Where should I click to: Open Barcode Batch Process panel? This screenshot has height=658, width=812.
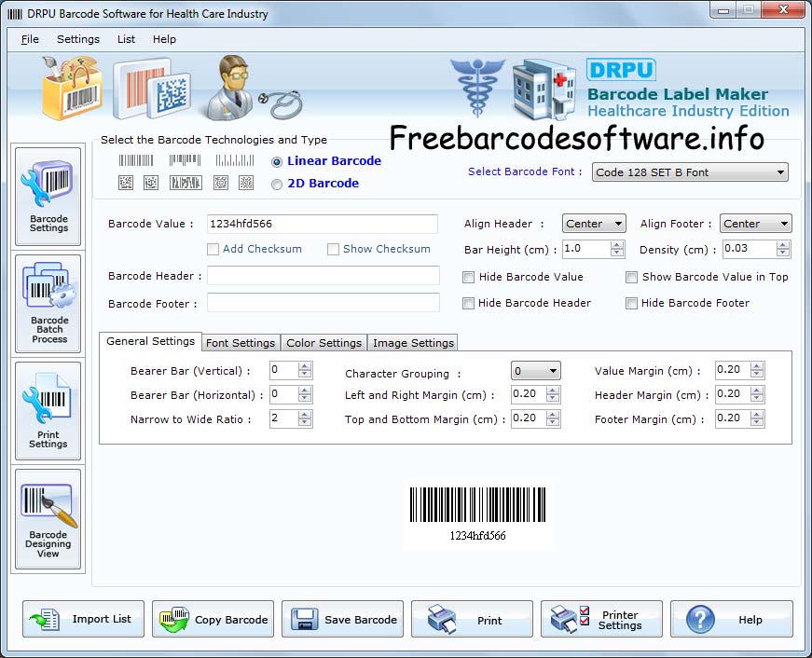48,304
